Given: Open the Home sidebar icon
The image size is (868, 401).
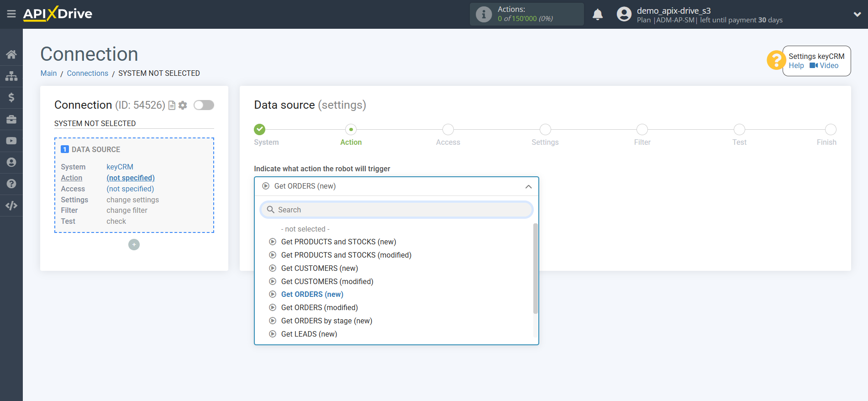Looking at the screenshot, I should tap(11, 54).
